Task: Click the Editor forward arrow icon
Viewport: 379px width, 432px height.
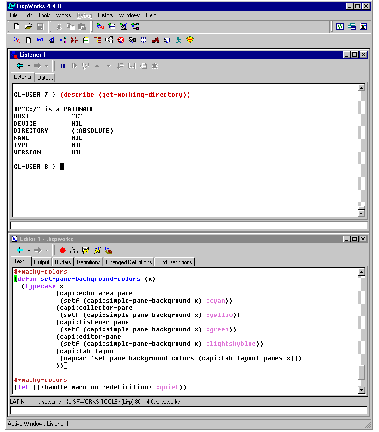Action: tap(37, 250)
